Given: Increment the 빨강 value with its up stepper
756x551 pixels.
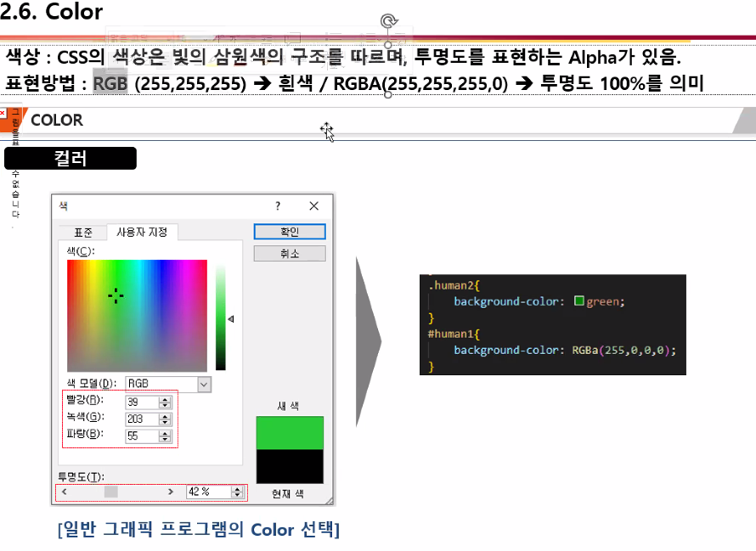Looking at the screenshot, I should (x=163, y=399).
